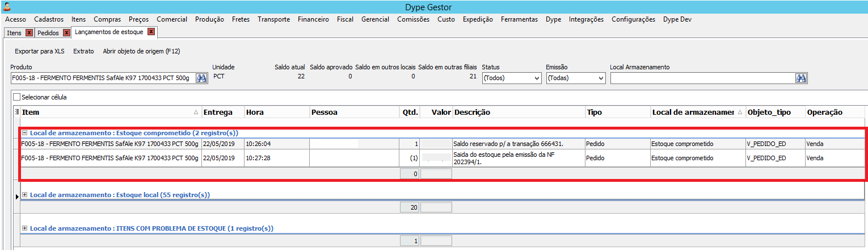
Task: Collapse the Estoque comprometido group
Action: pyautogui.click(x=24, y=133)
